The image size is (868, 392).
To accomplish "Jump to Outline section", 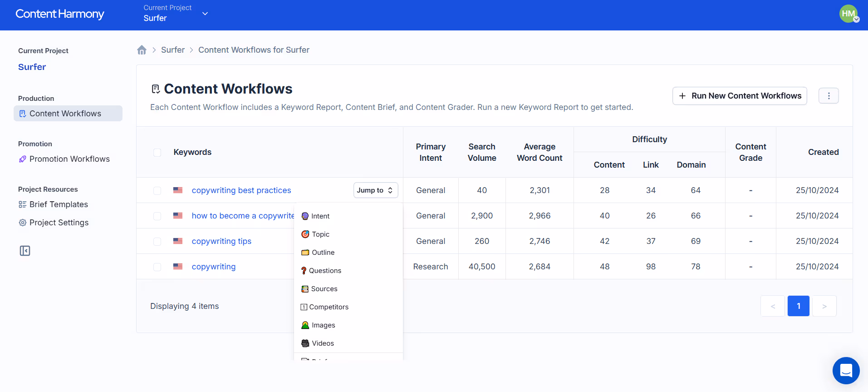I will coord(348,253).
